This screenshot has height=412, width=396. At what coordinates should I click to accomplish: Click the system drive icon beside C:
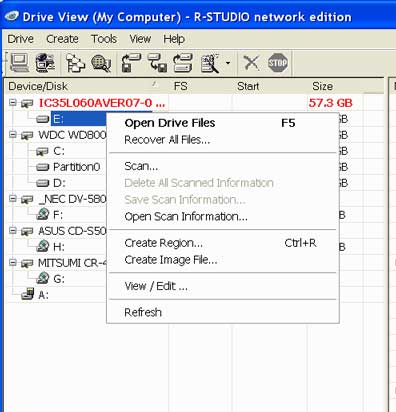coord(42,152)
